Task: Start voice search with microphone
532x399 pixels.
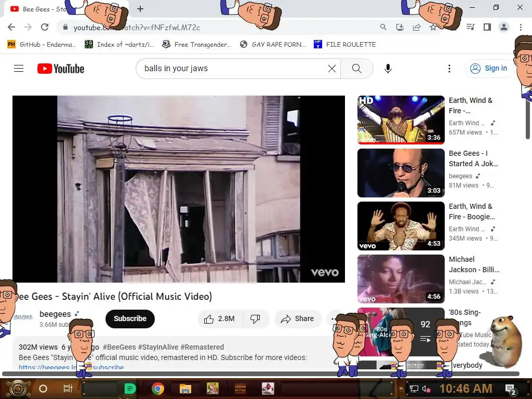Action: (388, 69)
